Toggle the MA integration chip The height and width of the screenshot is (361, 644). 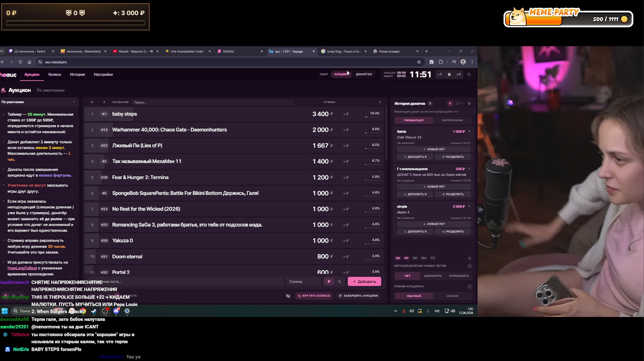tap(424, 258)
